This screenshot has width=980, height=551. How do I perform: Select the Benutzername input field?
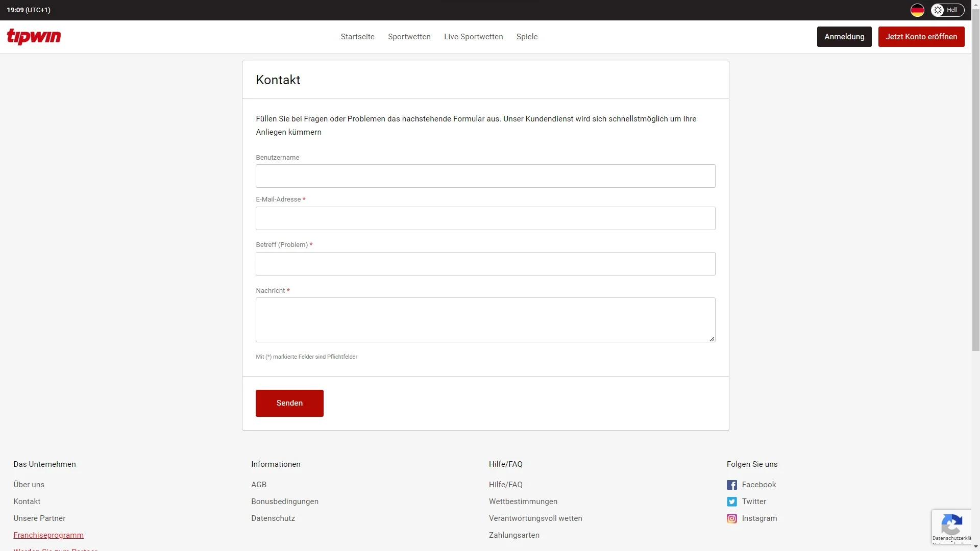(485, 176)
